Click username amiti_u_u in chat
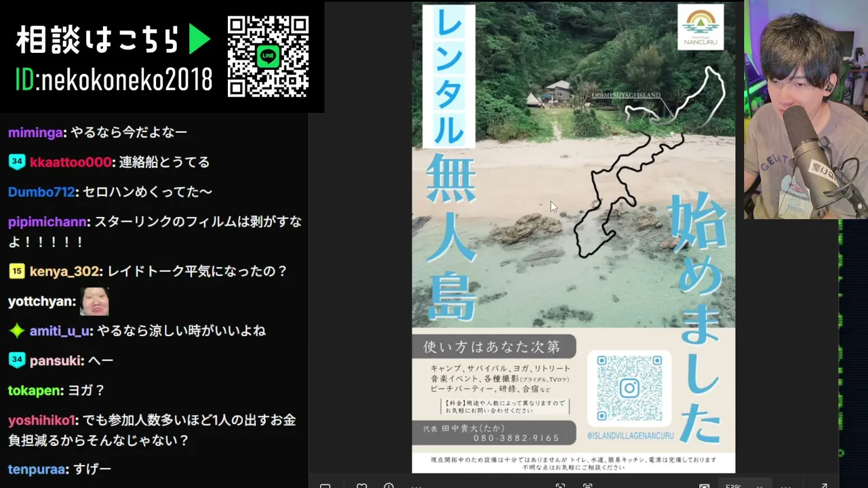 (60, 331)
